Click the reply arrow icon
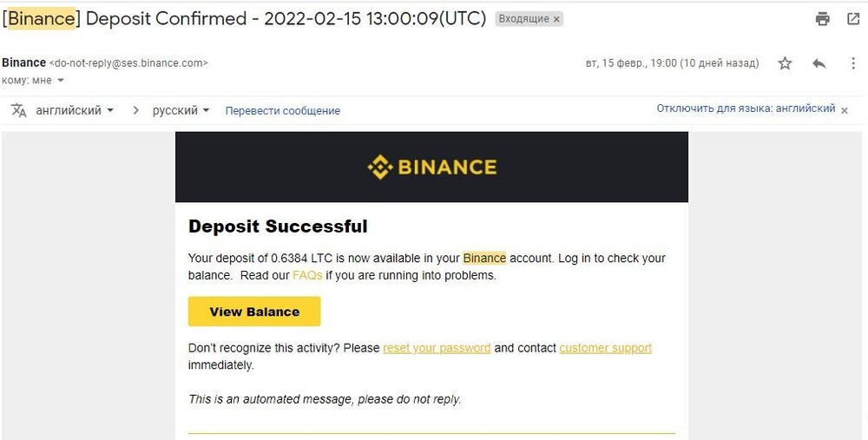This screenshot has width=868, height=440. point(819,63)
